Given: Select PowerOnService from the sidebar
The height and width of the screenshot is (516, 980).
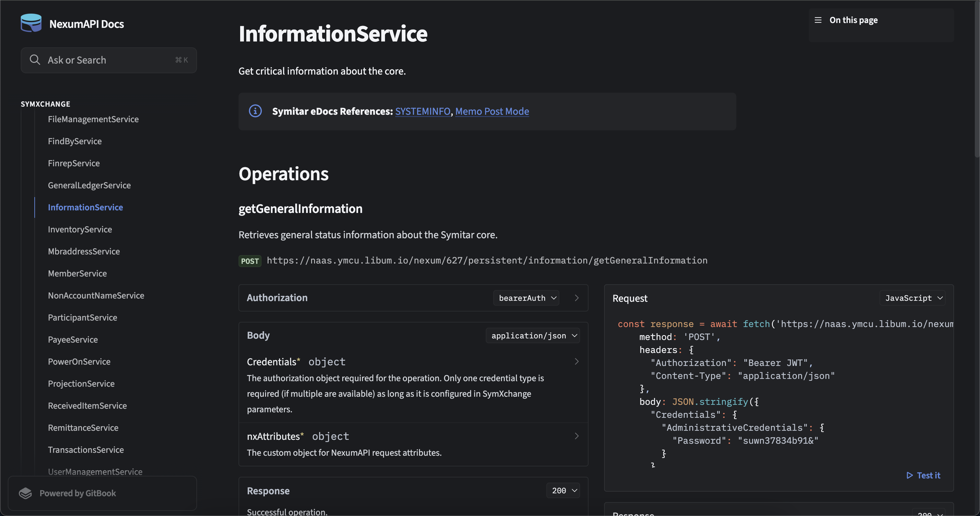Looking at the screenshot, I should tap(79, 361).
